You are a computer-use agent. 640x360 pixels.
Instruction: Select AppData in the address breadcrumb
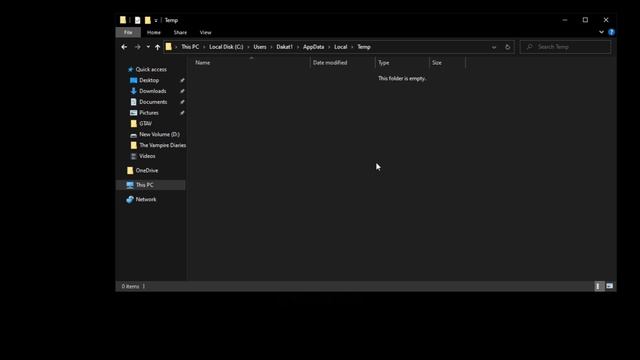313,47
